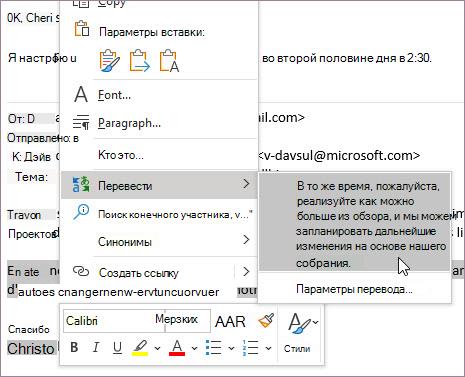Click the Тема: label in email header

[31, 177]
